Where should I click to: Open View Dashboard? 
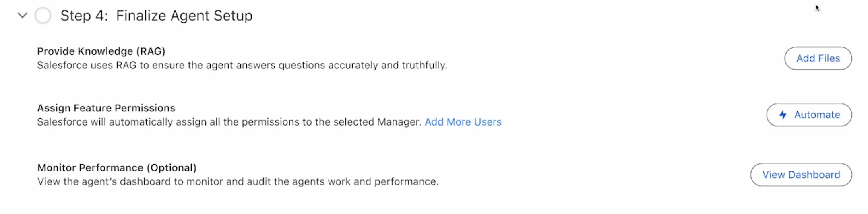pos(801,175)
